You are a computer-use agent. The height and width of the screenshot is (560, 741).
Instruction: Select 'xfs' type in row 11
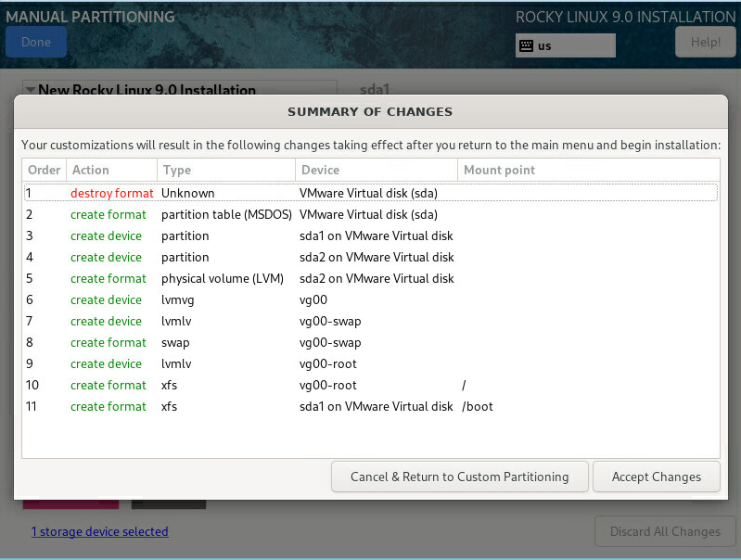pyautogui.click(x=169, y=407)
